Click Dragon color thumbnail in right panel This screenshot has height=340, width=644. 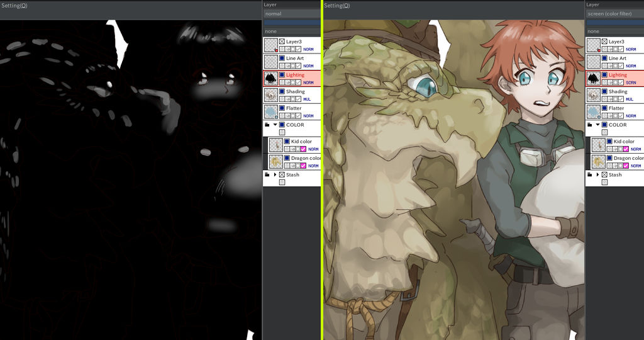coord(599,162)
